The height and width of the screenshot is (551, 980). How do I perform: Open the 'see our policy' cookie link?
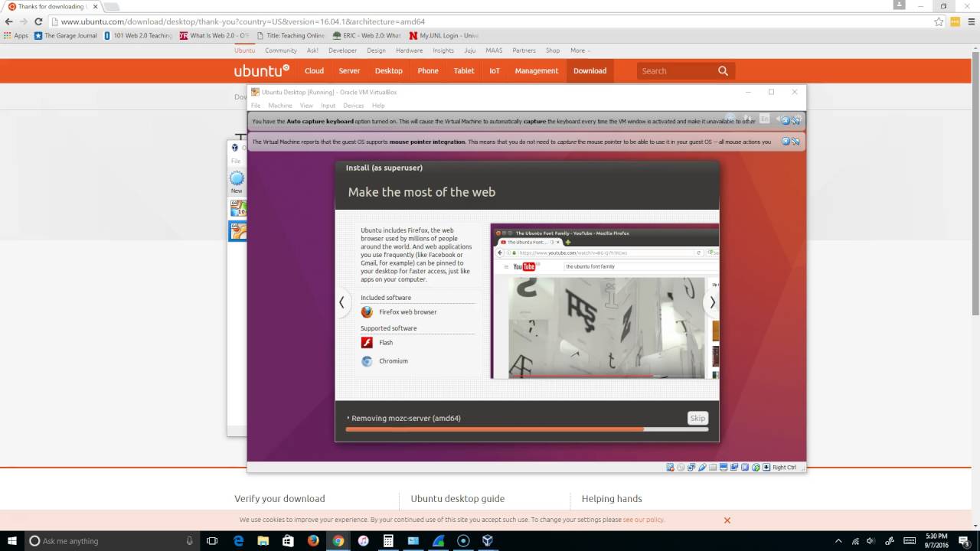643,520
